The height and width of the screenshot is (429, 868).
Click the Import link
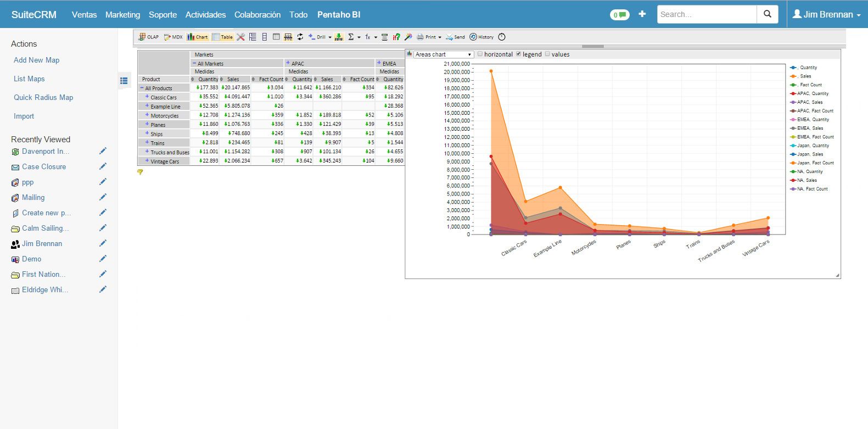(x=24, y=116)
